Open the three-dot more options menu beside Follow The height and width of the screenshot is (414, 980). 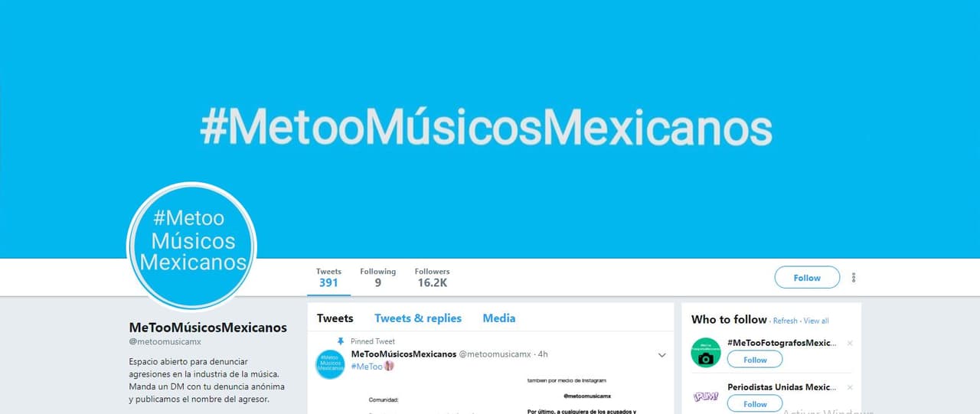(854, 278)
